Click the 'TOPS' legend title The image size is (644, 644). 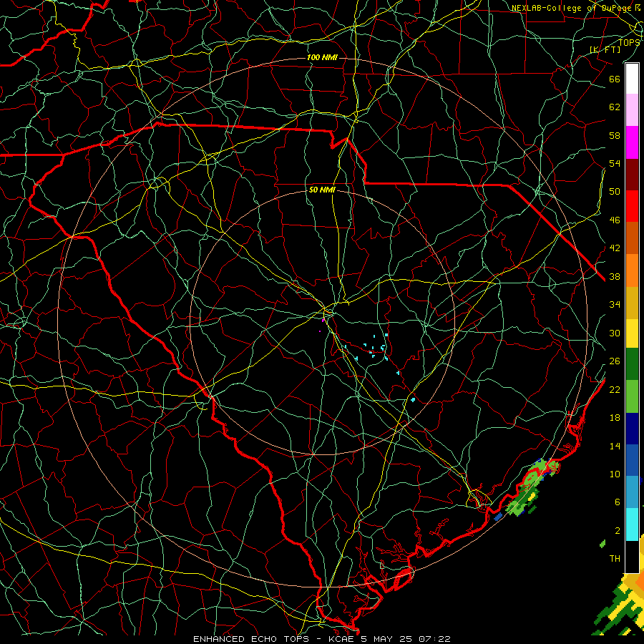[629, 42]
